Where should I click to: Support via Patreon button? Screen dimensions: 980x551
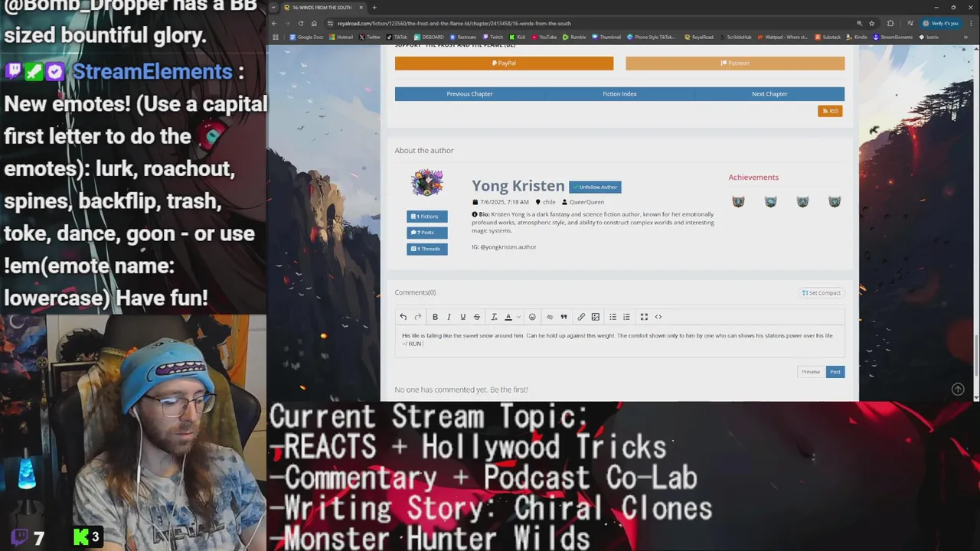coord(735,63)
